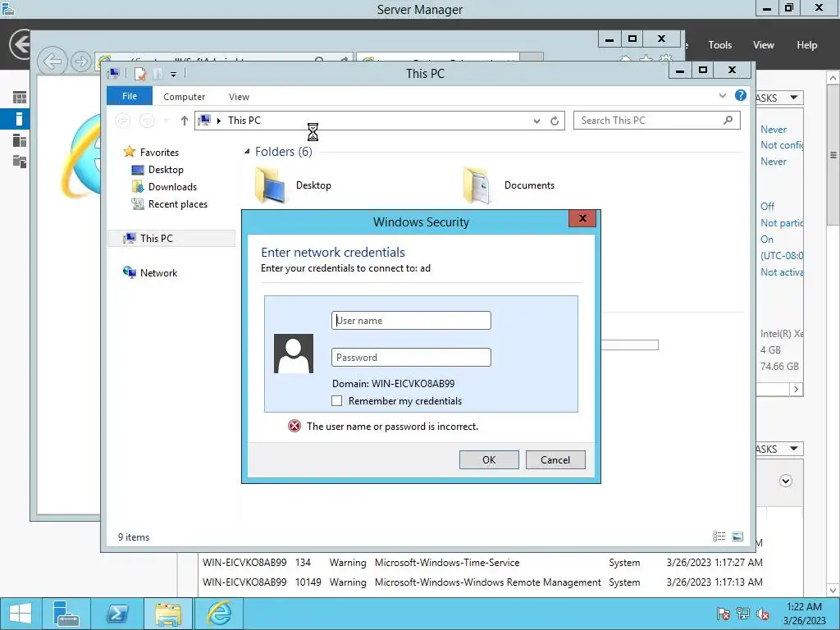Image resolution: width=840 pixels, height=630 pixels.
Task: Select the Desktop folder icon
Action: coord(270,185)
